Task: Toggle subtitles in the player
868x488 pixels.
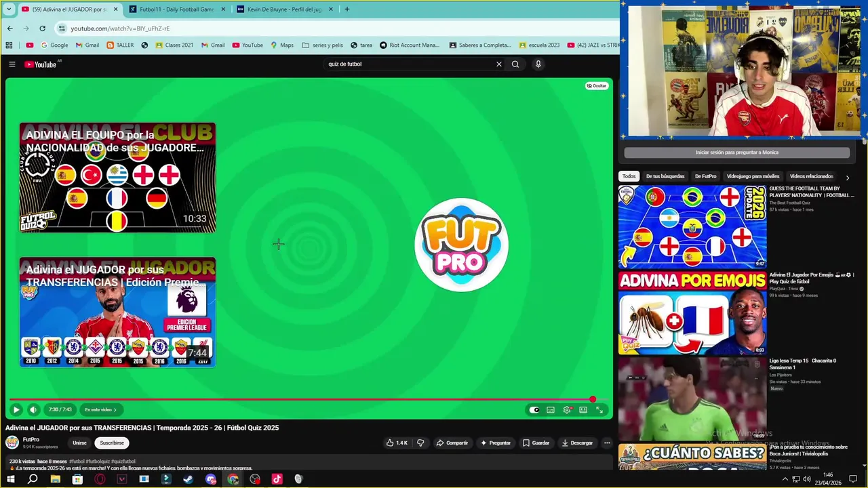Action: coord(551,409)
